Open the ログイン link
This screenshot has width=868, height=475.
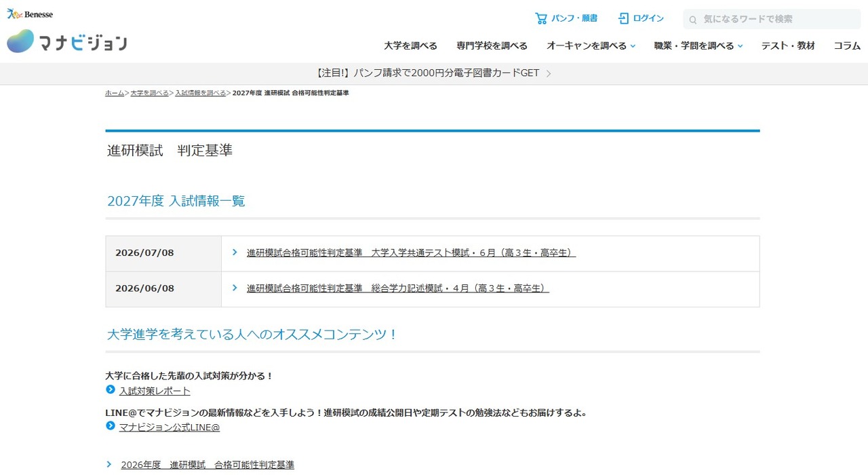tap(648, 18)
